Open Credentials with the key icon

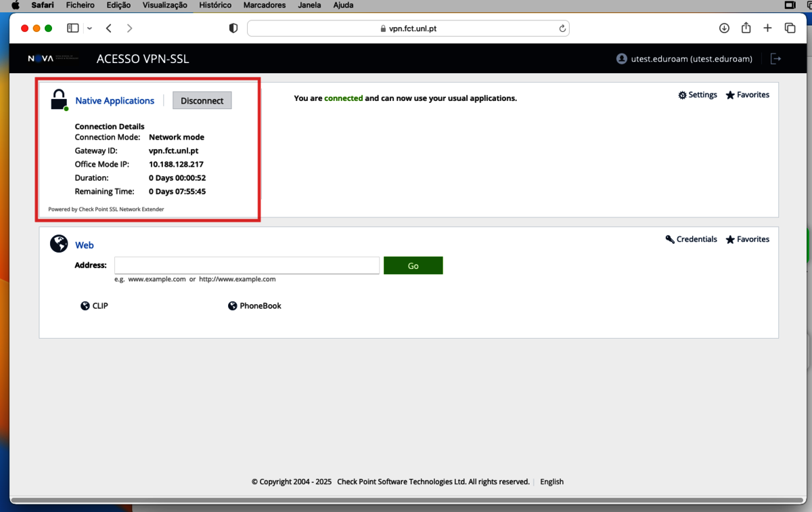[x=692, y=239]
